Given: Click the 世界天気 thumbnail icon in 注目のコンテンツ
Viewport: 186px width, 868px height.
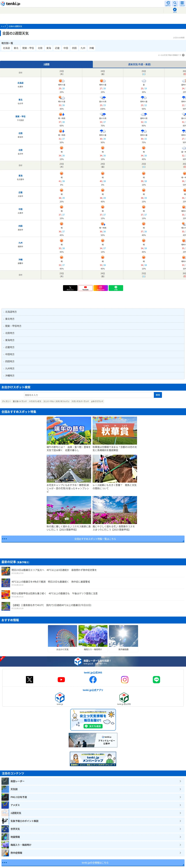Looking at the screenshot, I should pyautogui.click(x=5, y=829).
